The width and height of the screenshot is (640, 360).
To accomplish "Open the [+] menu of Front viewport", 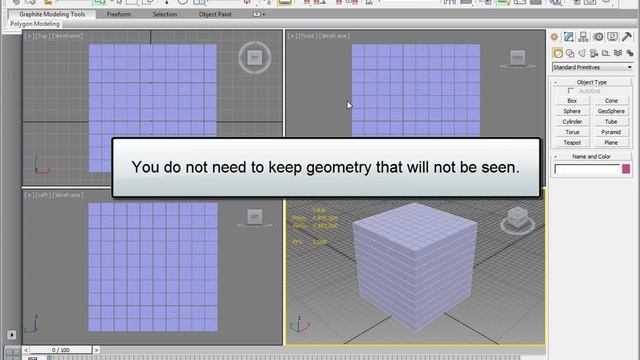I will tap(291, 36).
